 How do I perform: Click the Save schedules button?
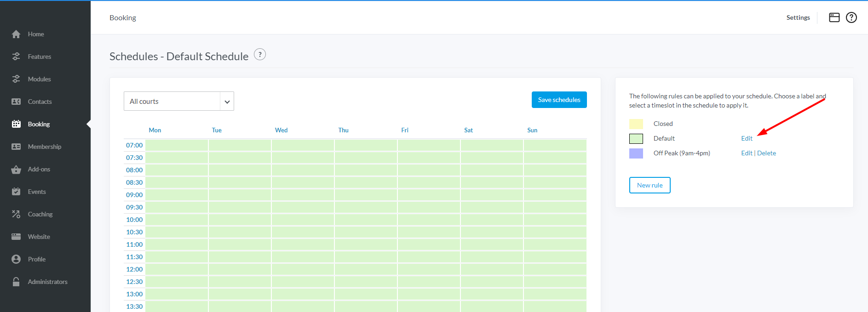pos(559,100)
